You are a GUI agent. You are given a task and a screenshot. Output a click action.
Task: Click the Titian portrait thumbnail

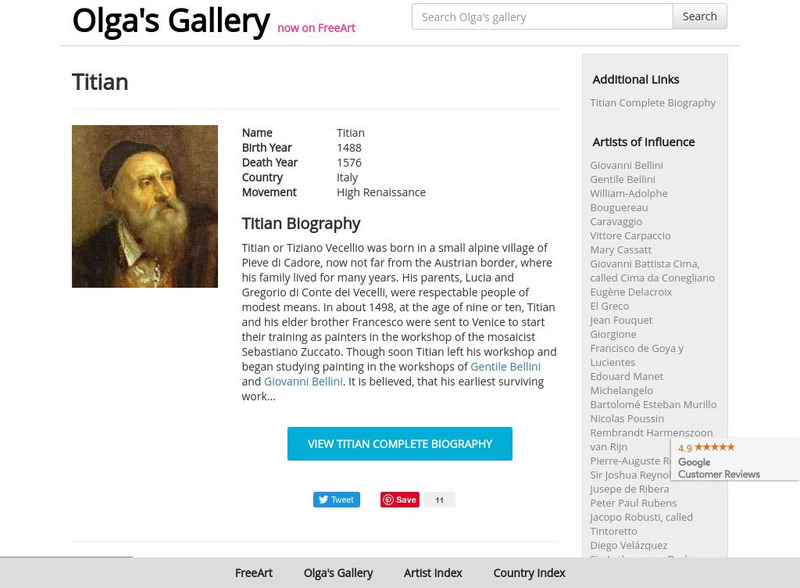145,206
